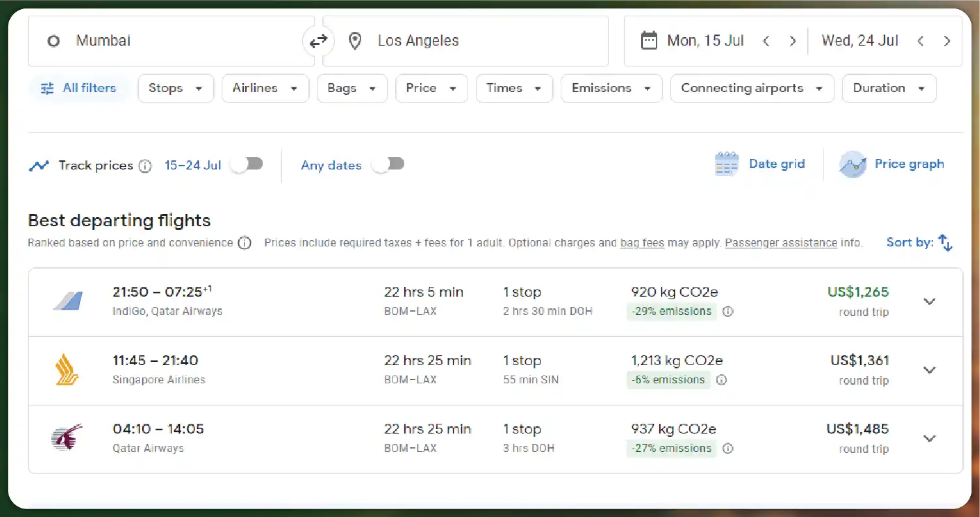The height and width of the screenshot is (517, 980).
Task: Go to next departure date after 15 Jul
Action: click(x=792, y=41)
